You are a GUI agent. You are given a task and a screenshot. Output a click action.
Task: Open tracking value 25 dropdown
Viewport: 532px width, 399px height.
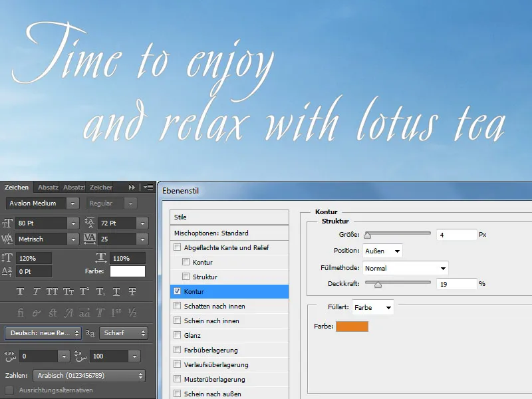point(142,239)
